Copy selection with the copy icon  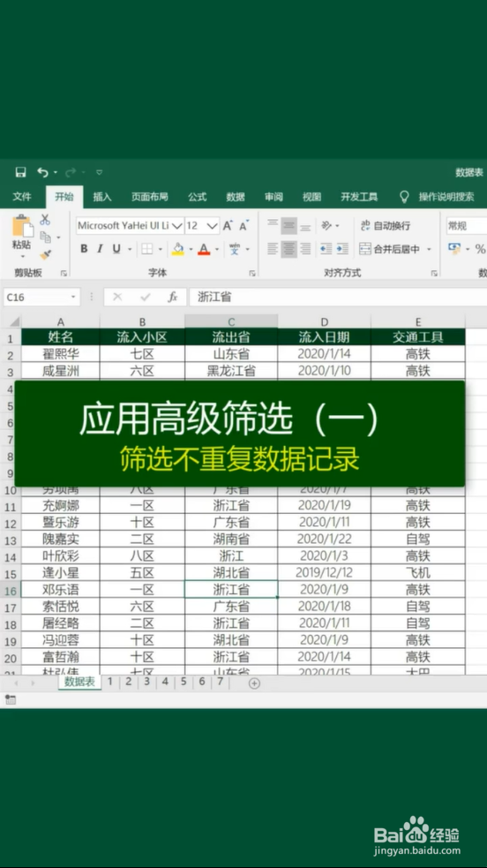click(45, 237)
